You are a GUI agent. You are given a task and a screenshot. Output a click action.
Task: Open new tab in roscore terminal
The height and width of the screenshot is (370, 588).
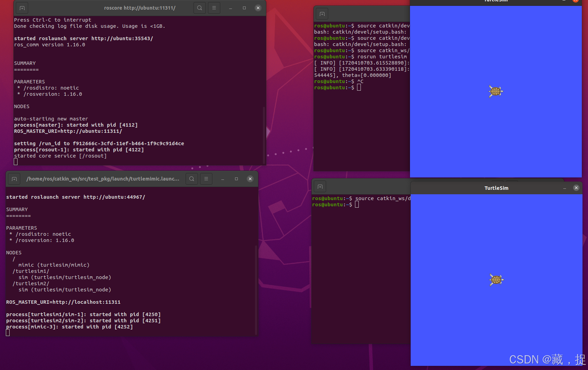[x=22, y=8]
